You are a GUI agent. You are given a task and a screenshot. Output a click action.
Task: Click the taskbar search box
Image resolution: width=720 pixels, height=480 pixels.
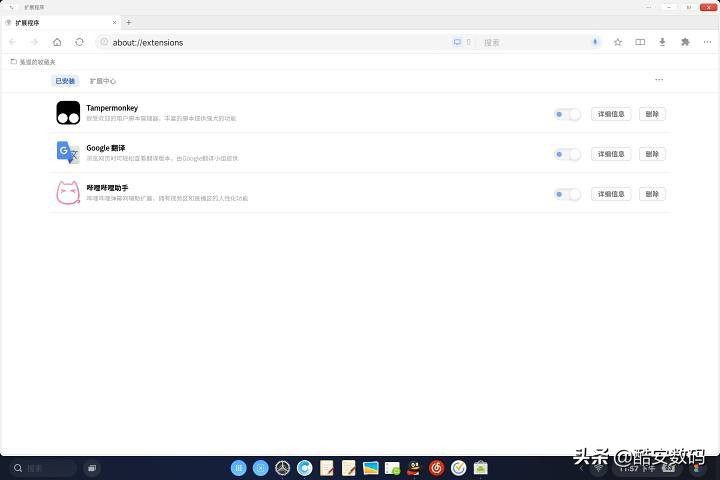pyautogui.click(x=44, y=468)
